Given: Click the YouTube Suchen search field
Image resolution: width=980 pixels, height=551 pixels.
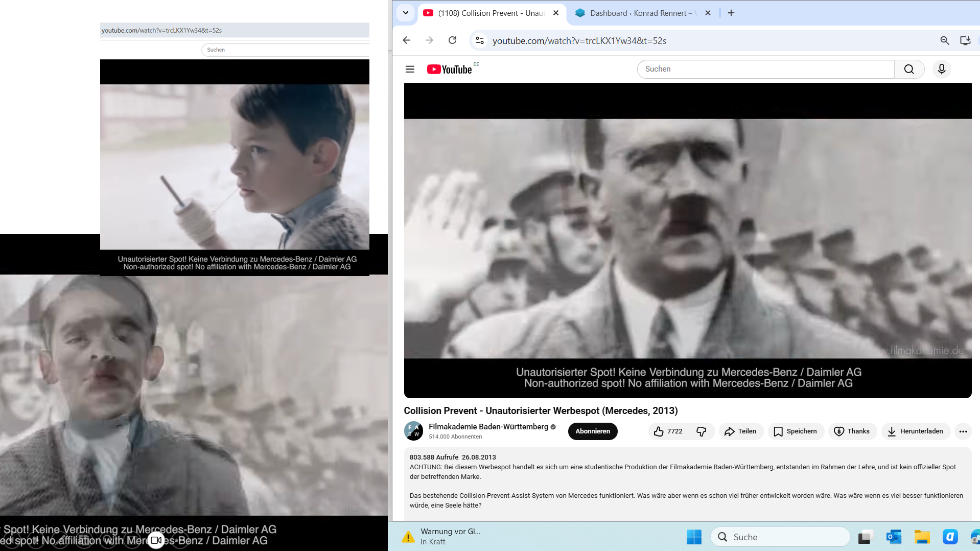Looking at the screenshot, I should pyautogui.click(x=765, y=69).
